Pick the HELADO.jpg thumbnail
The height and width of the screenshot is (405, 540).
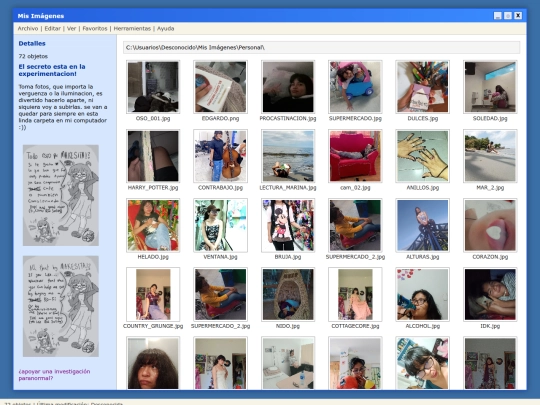(x=153, y=225)
